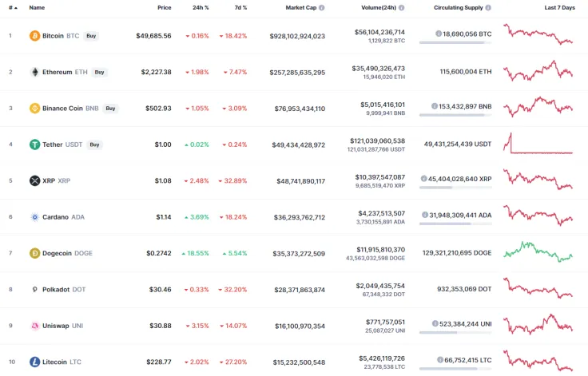The image size is (588, 376).
Task: Open Volume(24h) info tooltip icon
Action: (x=401, y=7)
